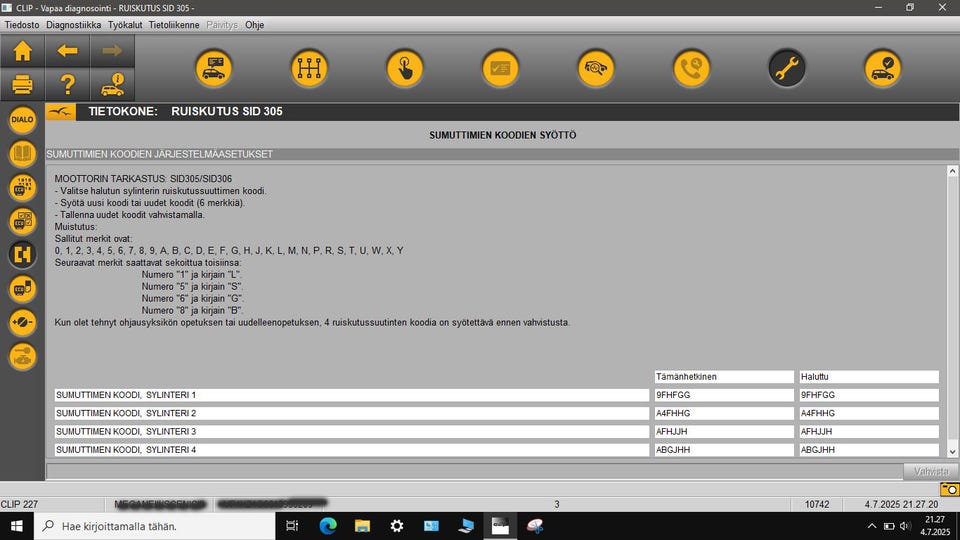Viewport: 960px width, 540px height.
Task: Select row SUMUTTIMEN KOODI, SYLINTERI 2
Action: (352, 413)
